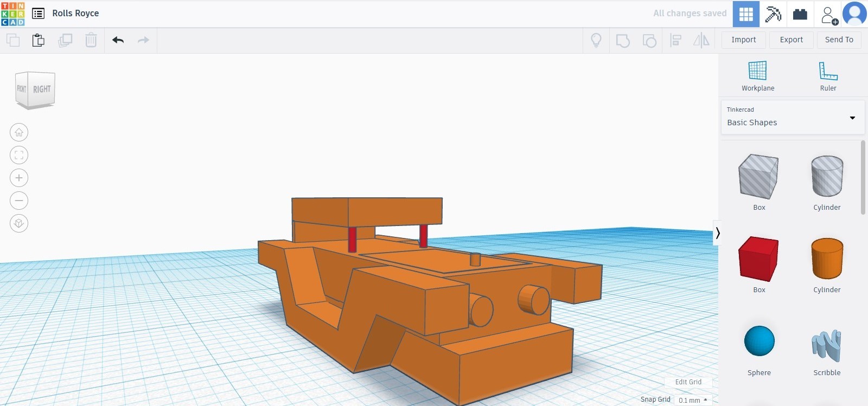
Task: Click the RIGHT face of the view cube
Action: tap(42, 89)
